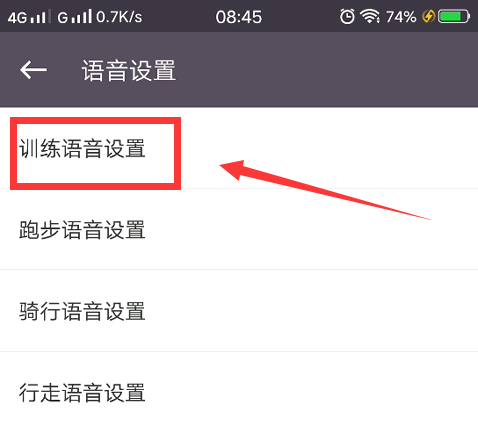Viewport: 478px width, 432px height.
Task: Tap the 0.7K/s network speed indicator
Action: [x=119, y=17]
